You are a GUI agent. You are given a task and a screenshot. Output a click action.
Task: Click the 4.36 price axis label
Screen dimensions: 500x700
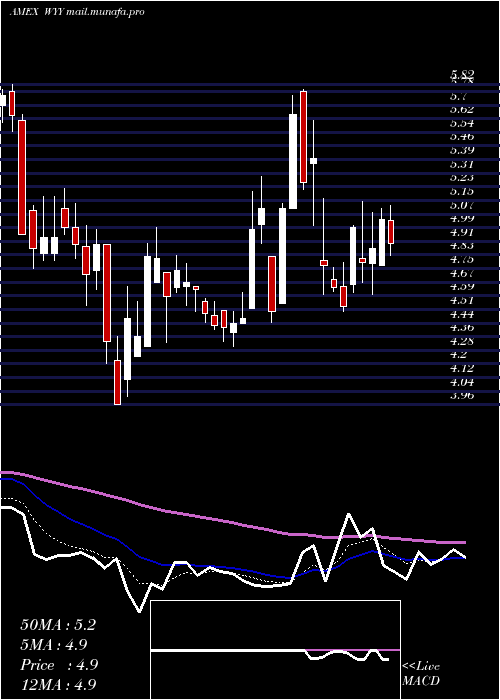click(x=462, y=328)
